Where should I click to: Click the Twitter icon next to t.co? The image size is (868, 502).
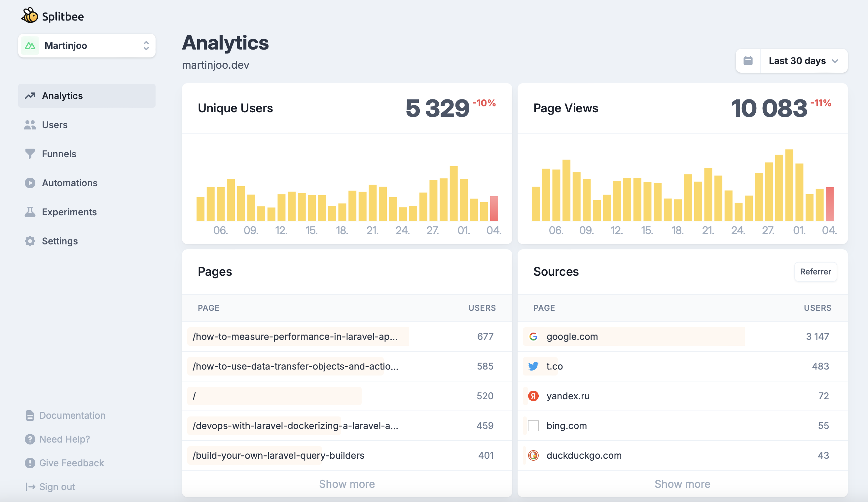click(x=533, y=366)
